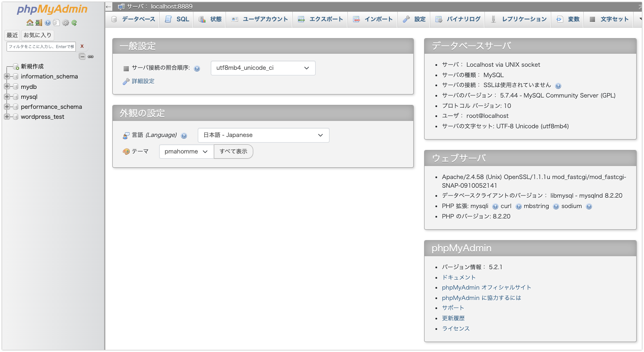Viewport: 644px width, 352px height.
Task: Click the back arrow left of server breadcrumb
Action: (109, 7)
